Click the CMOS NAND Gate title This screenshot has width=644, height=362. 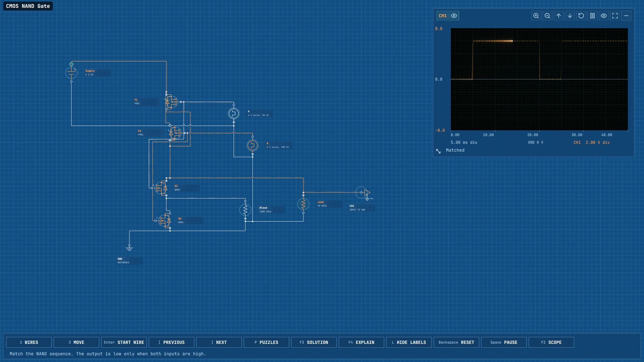(x=28, y=6)
